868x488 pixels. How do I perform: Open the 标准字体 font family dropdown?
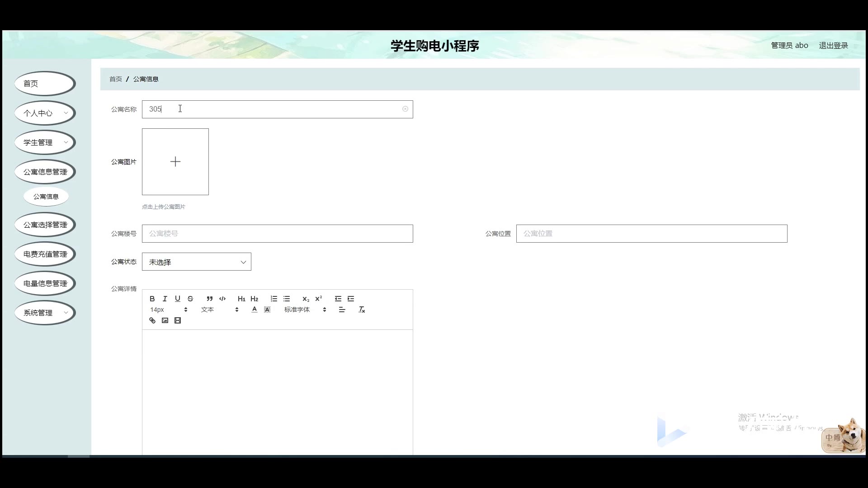tap(305, 310)
